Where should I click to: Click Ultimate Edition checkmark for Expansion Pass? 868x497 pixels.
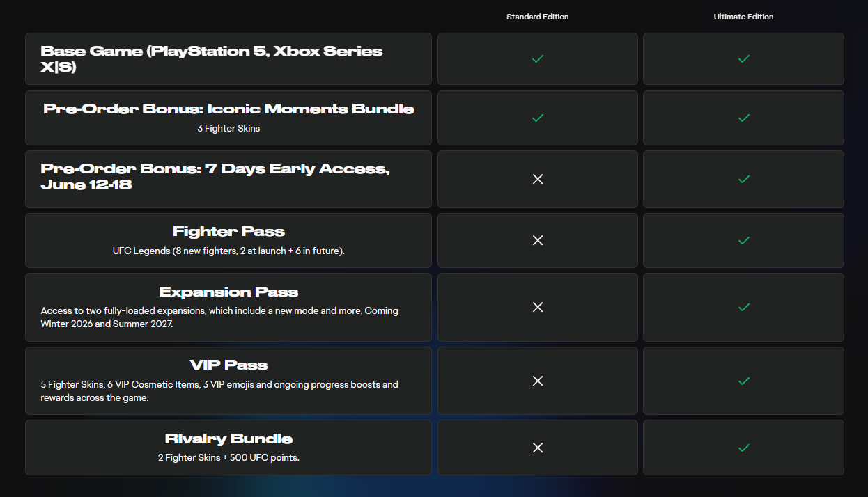click(743, 307)
